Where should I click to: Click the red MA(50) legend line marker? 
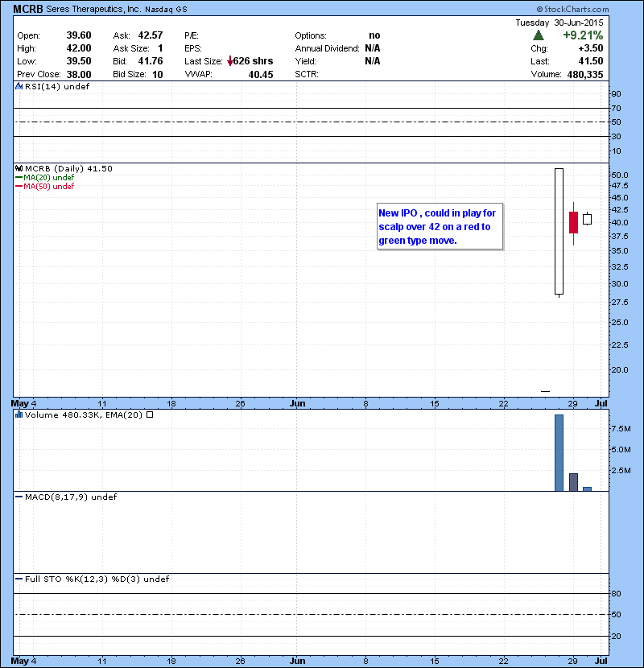(x=19, y=186)
